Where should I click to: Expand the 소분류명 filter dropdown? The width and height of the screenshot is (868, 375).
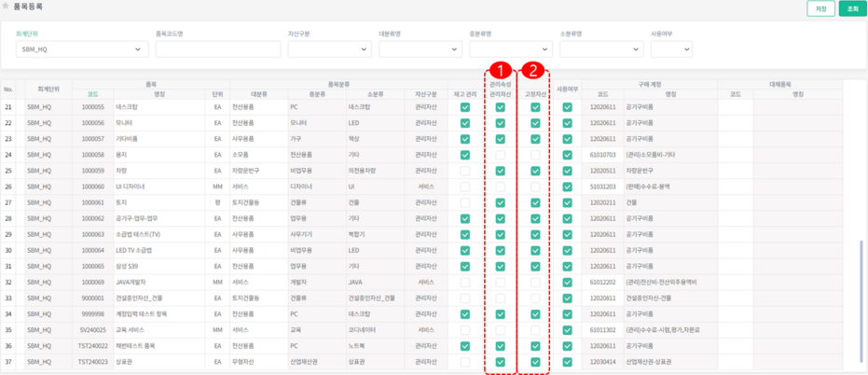[x=601, y=49]
